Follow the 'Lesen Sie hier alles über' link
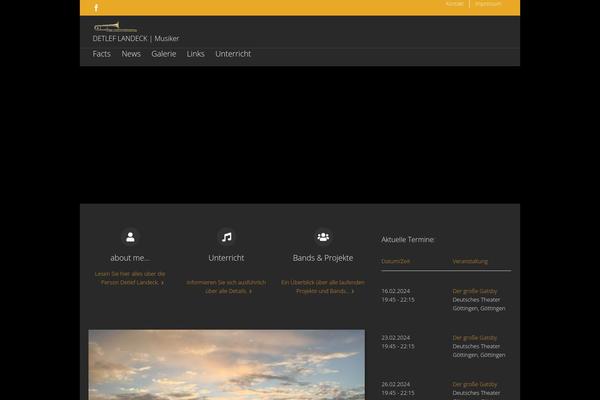This screenshot has height=400, width=600. coord(130,278)
